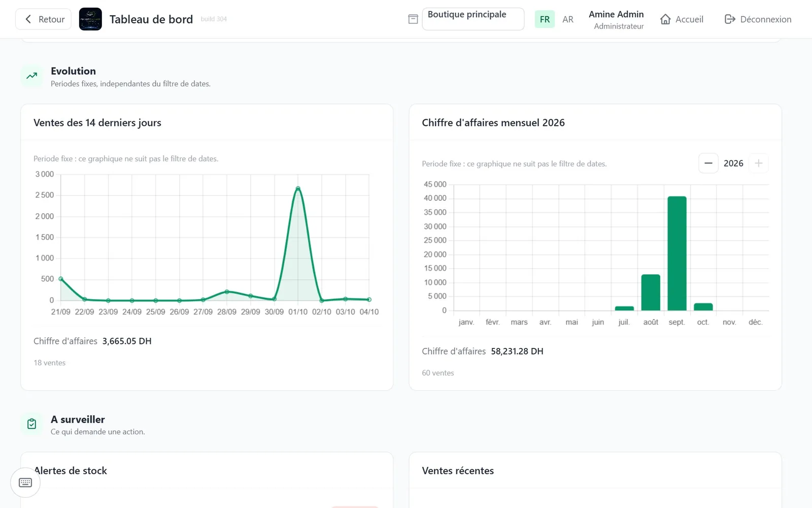812x508 pixels.
Task: Click the logout arrow icon
Action: point(730,19)
